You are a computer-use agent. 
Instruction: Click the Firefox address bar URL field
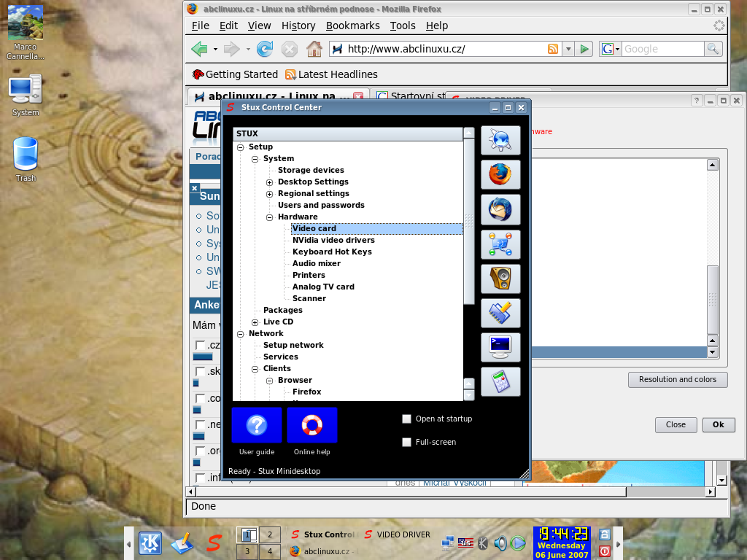446,49
